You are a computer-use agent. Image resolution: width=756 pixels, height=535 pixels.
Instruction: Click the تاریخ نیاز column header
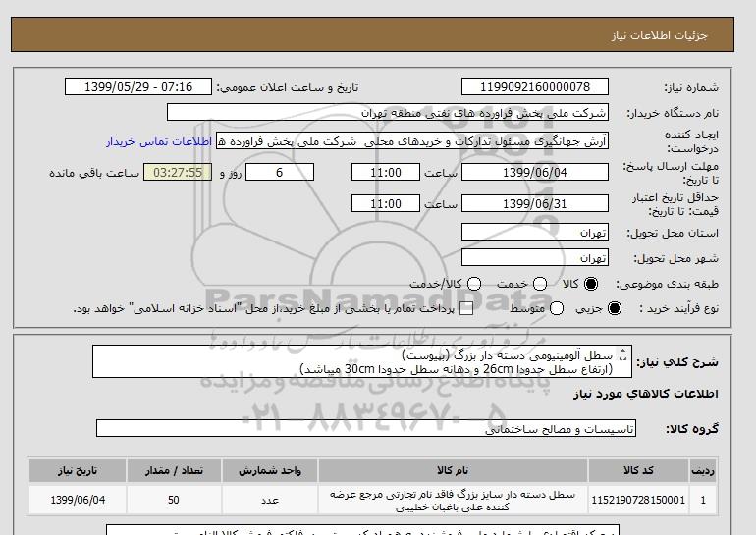(x=78, y=470)
